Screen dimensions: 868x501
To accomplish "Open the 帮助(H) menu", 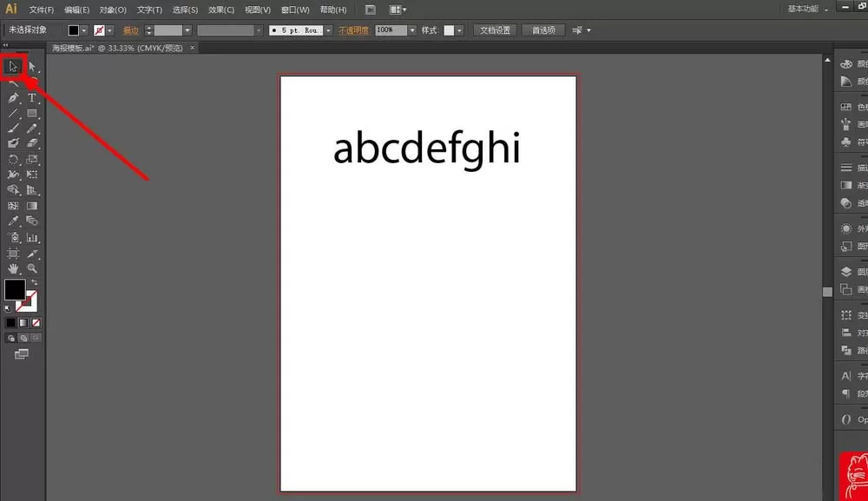I will point(333,10).
